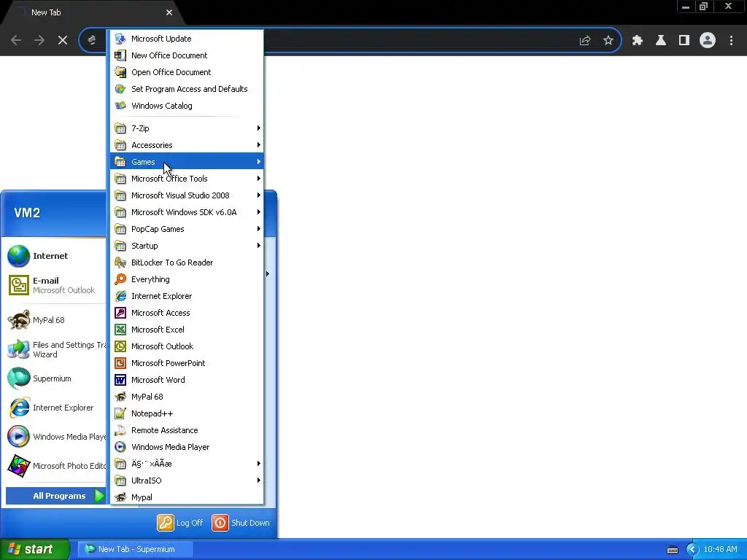The height and width of the screenshot is (560, 747).
Task: Click the on-screen keyboard tray icon
Action: tap(672, 550)
